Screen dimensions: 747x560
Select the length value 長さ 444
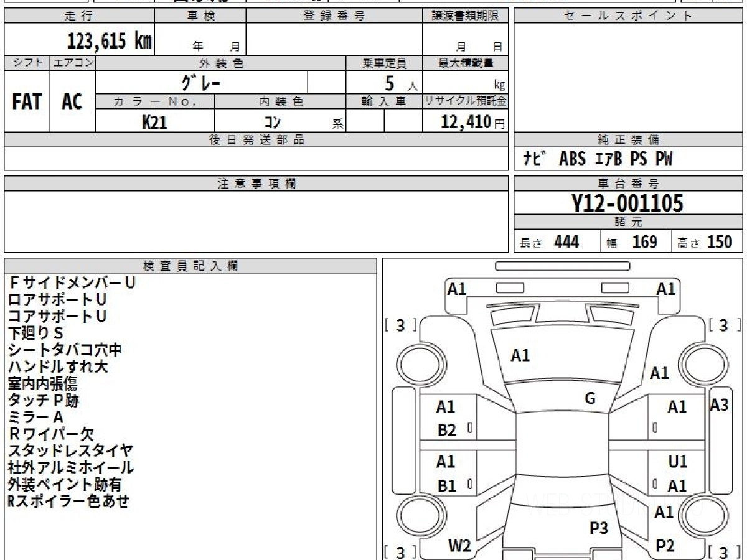pyautogui.click(x=550, y=242)
